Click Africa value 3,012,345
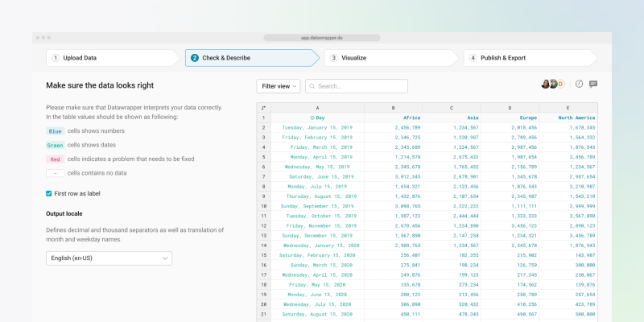Image resolution: width=644 pixels, height=322 pixels. 393,176
